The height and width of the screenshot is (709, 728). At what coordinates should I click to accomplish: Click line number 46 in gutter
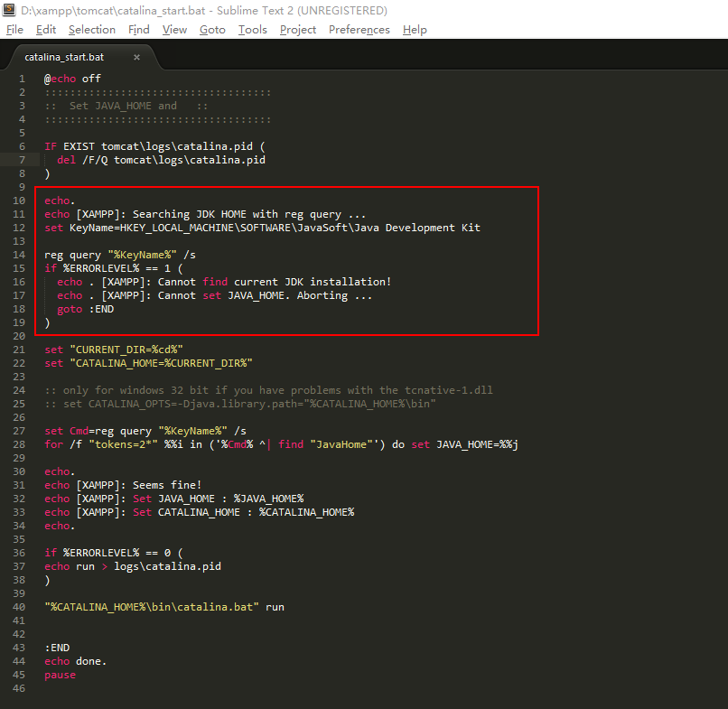[x=19, y=688]
